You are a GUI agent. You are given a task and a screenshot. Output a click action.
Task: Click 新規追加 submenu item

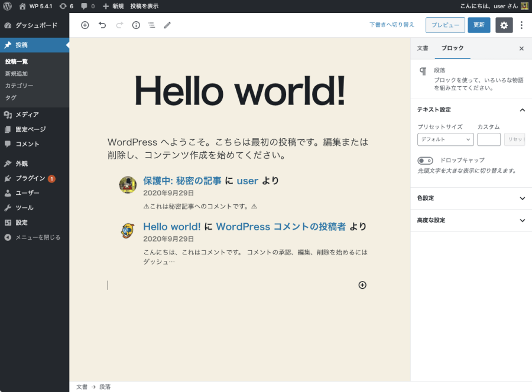(x=17, y=74)
